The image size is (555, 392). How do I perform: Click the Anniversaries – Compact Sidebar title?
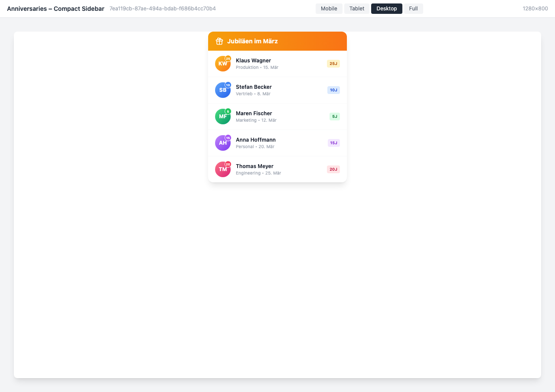[55, 8]
